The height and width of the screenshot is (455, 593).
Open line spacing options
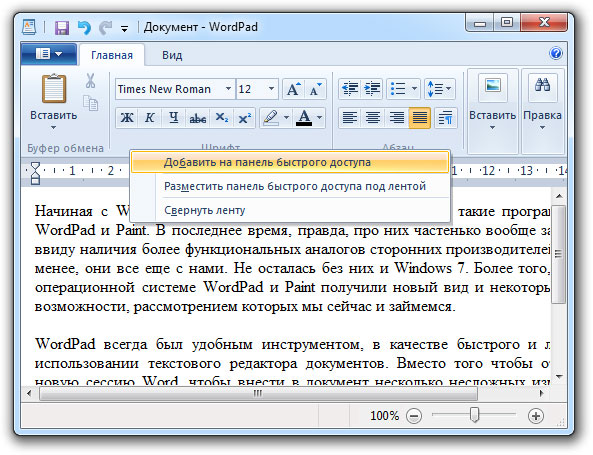(439, 89)
